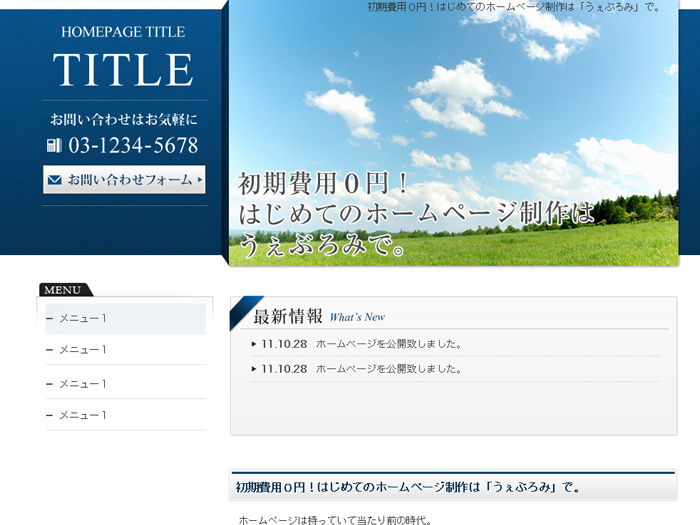The image size is (700, 525).
Task: Click the envelope icon on contact button
Action: (54, 180)
